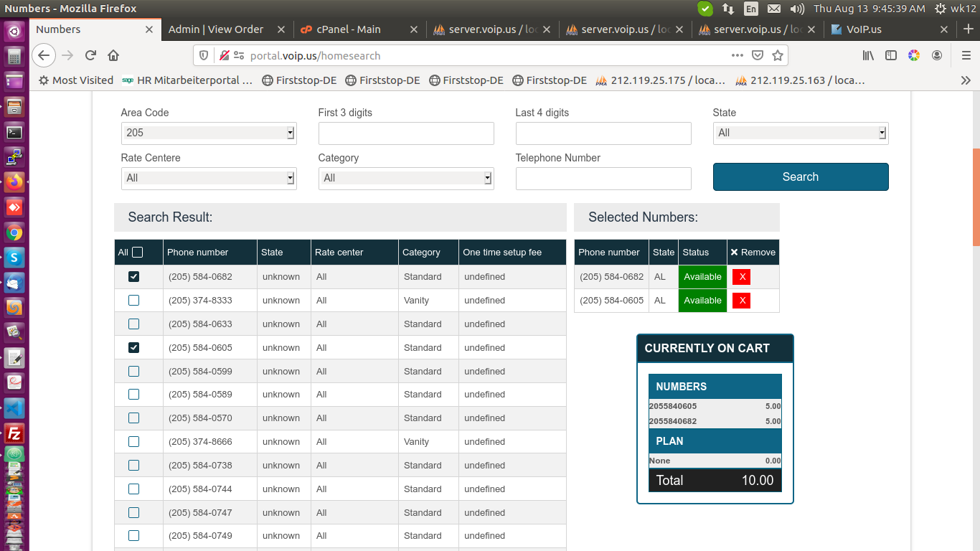Click the Total 10.00 row in cart

pos(715,481)
